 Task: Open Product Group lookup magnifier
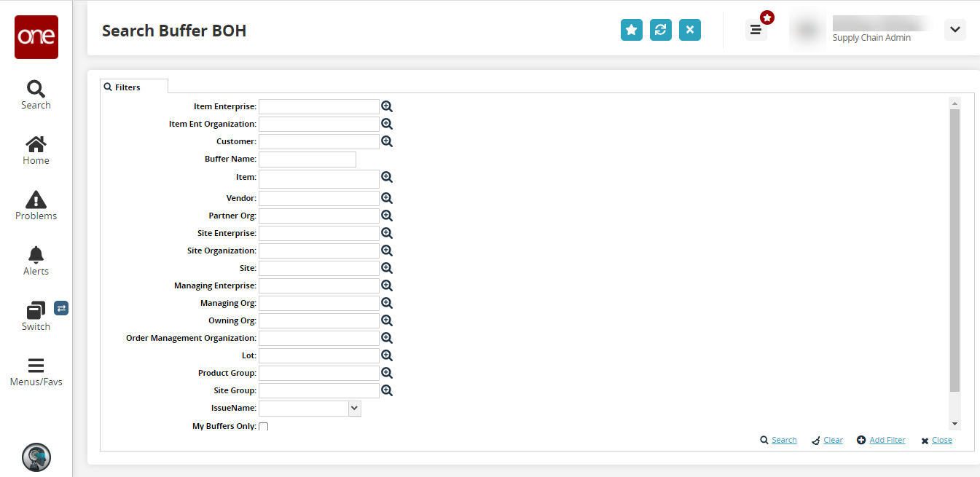pyautogui.click(x=387, y=373)
